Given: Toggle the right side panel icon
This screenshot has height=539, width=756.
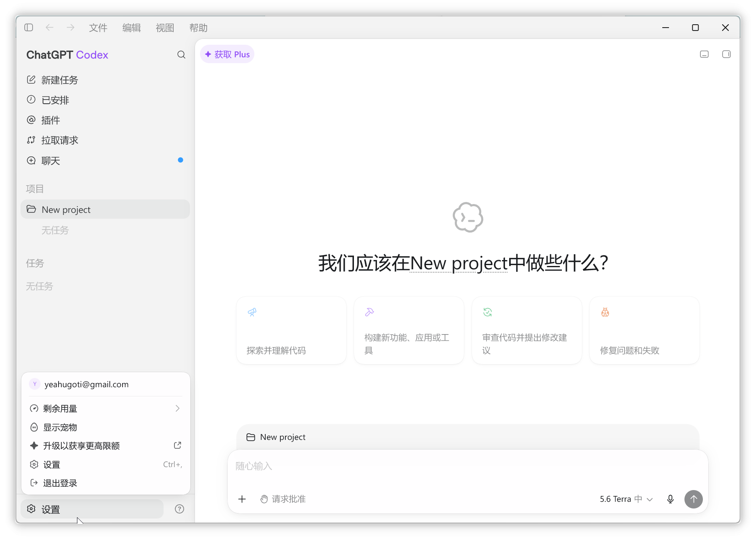Looking at the screenshot, I should coord(726,54).
